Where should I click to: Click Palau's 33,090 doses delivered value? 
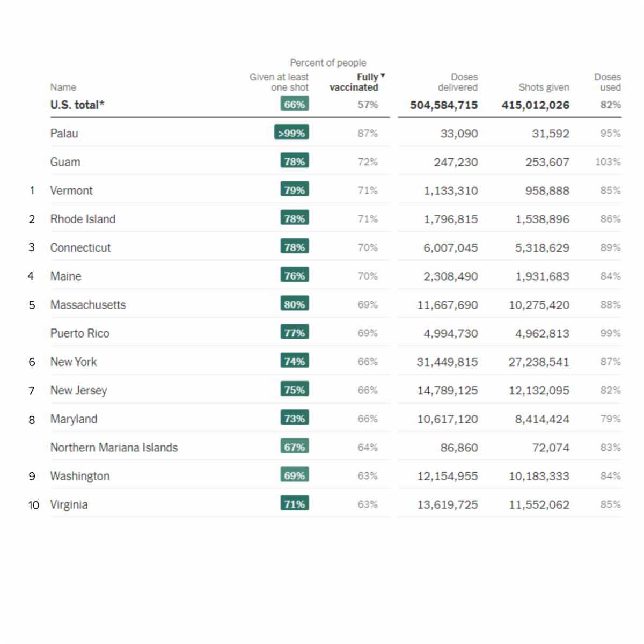[459, 134]
